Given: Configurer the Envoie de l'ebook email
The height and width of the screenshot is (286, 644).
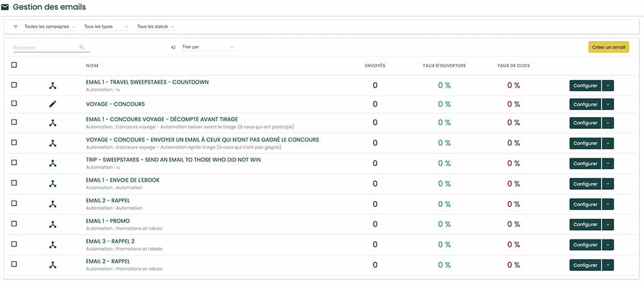Looking at the screenshot, I should click(586, 184).
